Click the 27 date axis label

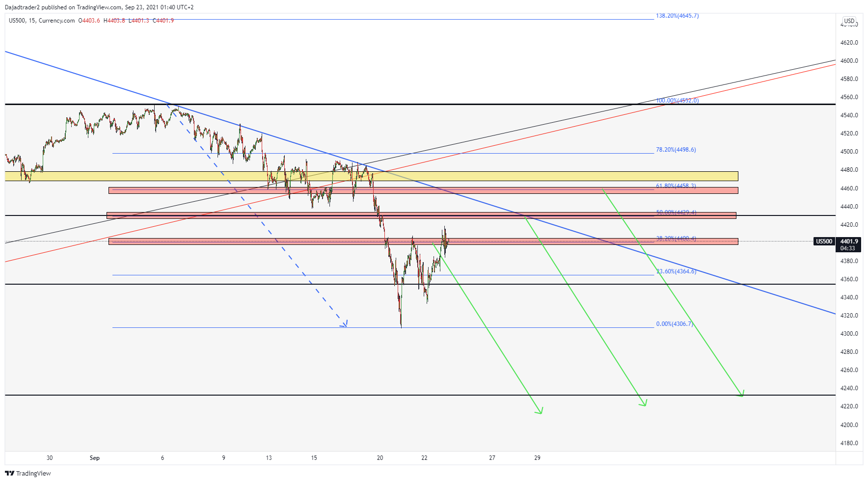[492, 458]
